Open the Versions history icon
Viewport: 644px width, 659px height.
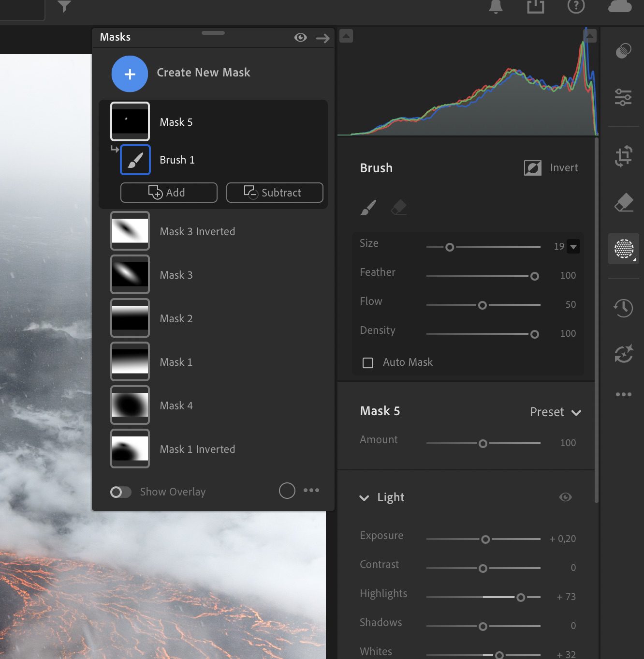coord(623,308)
